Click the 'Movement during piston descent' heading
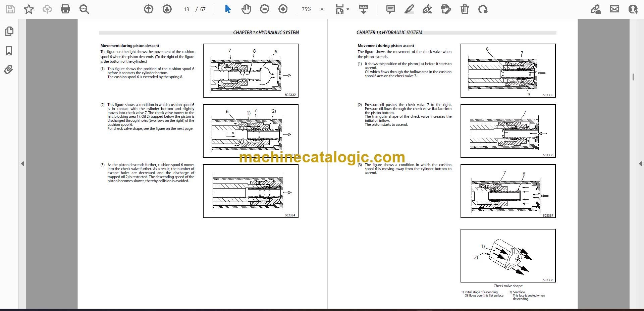This screenshot has width=644, height=311. point(130,46)
